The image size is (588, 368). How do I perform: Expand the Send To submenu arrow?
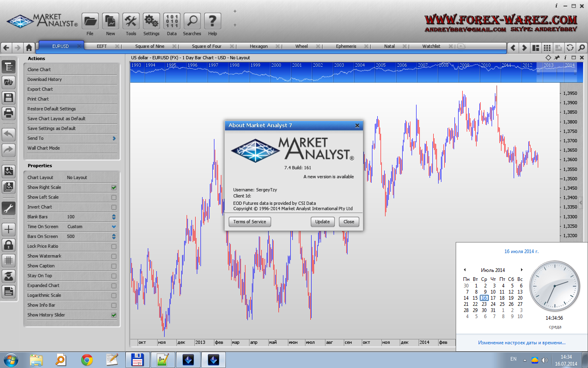click(114, 139)
